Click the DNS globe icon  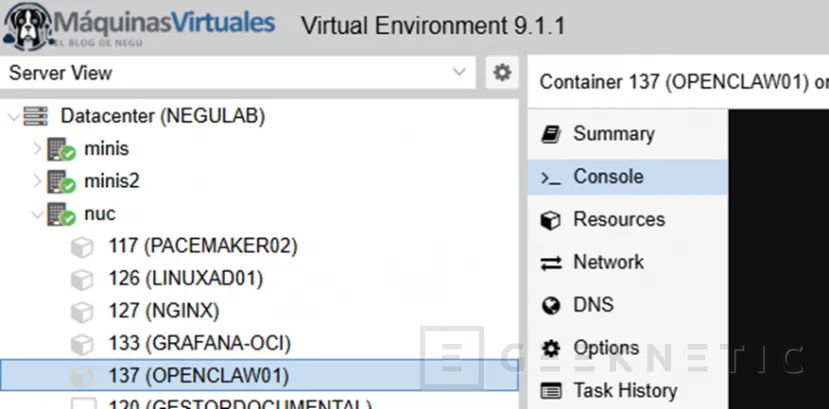551,306
